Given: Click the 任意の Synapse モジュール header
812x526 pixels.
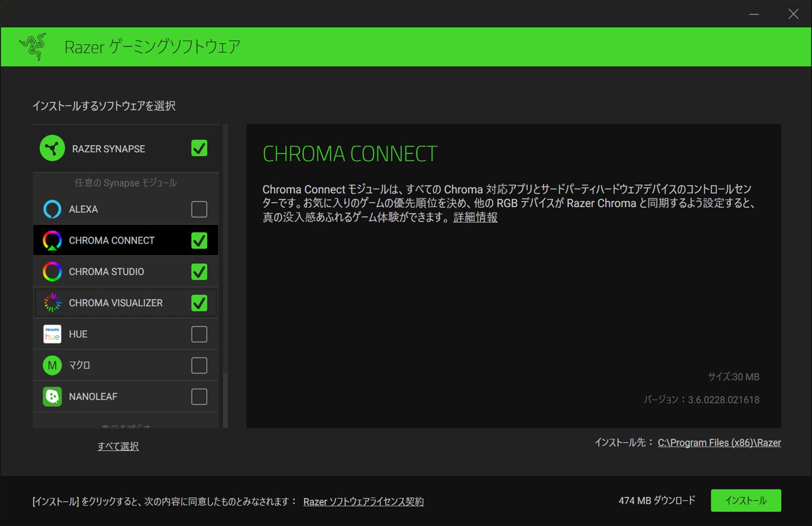Looking at the screenshot, I should coord(126,183).
